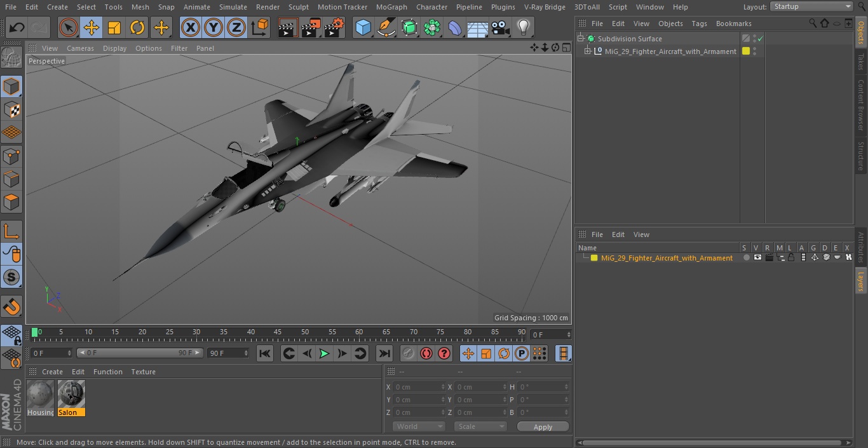Toggle Z axis lock

pyautogui.click(x=236, y=27)
